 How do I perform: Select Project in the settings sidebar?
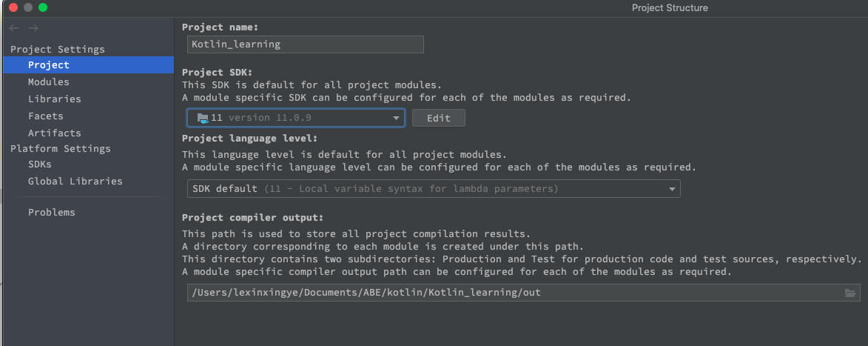point(49,65)
